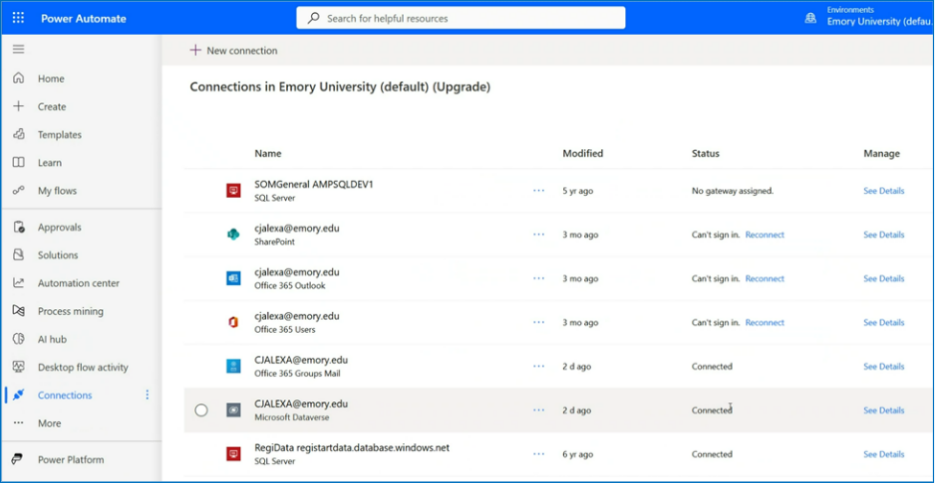Open the app launcher waffle icon
Image resolution: width=936 pixels, height=483 pixels.
[x=19, y=18]
